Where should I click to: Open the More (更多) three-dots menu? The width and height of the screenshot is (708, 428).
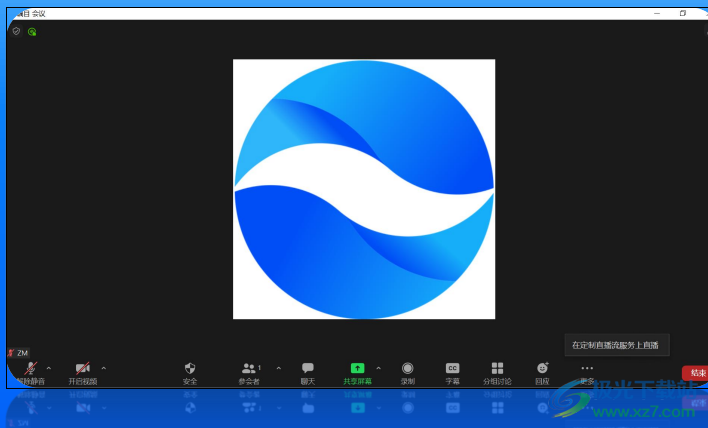(587, 371)
